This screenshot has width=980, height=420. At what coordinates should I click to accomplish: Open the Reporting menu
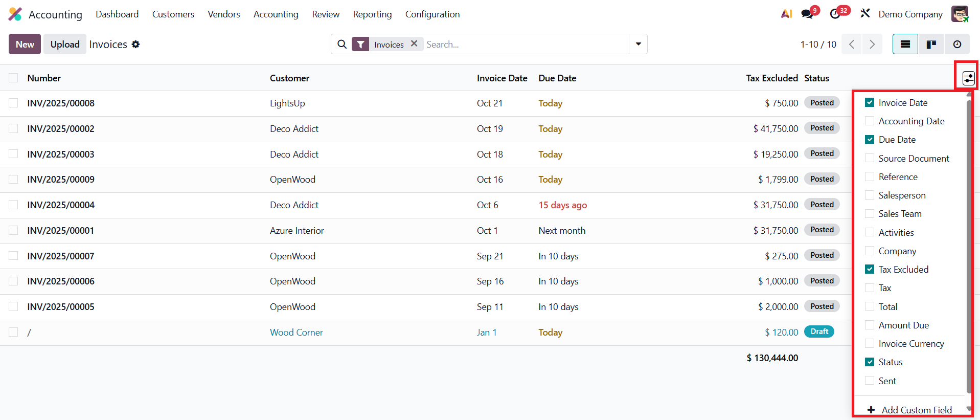click(372, 14)
